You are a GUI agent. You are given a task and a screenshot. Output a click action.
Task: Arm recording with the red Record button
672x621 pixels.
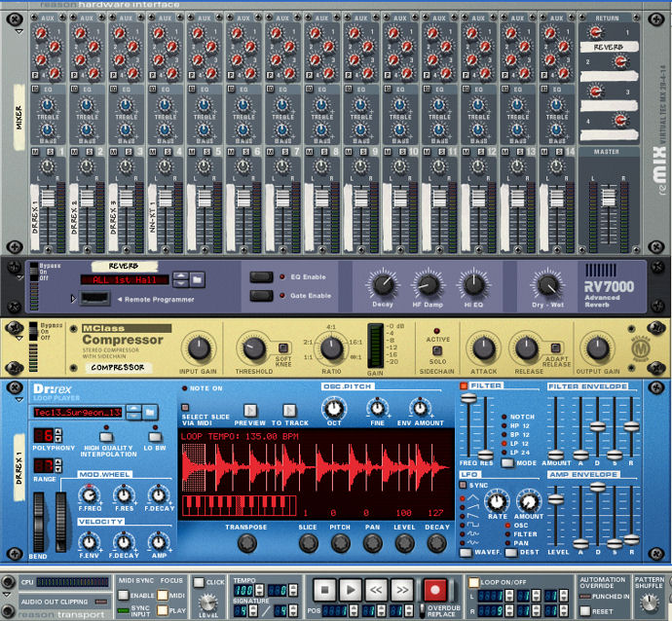[435, 590]
